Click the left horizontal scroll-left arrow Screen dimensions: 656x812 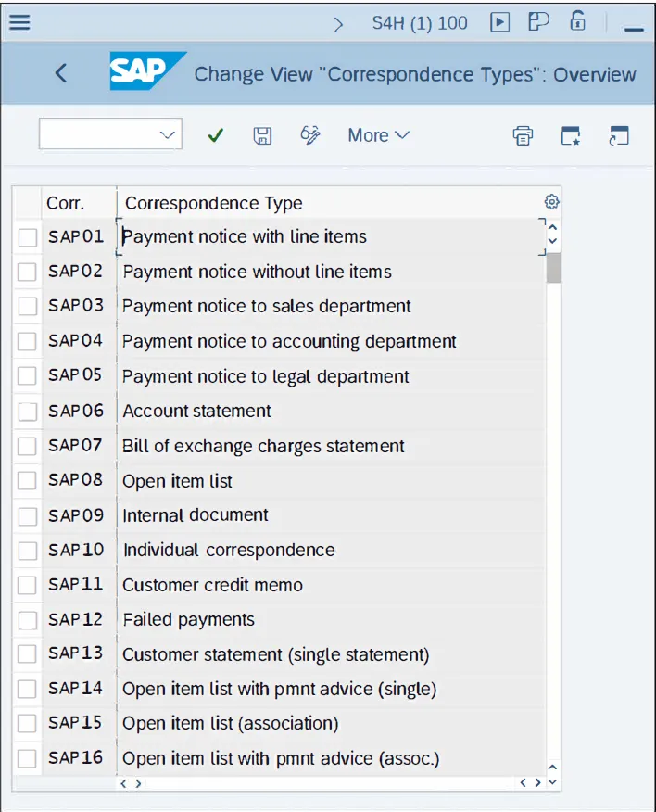coord(123,783)
